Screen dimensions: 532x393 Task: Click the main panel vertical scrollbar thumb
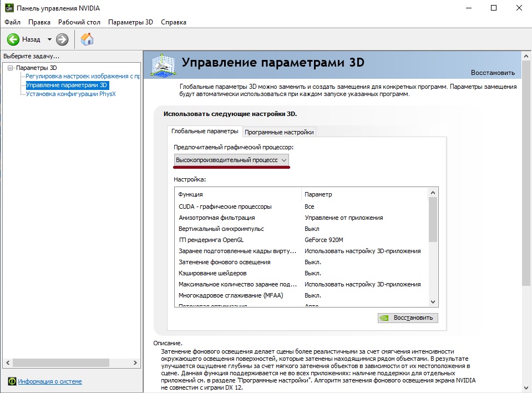point(526,173)
